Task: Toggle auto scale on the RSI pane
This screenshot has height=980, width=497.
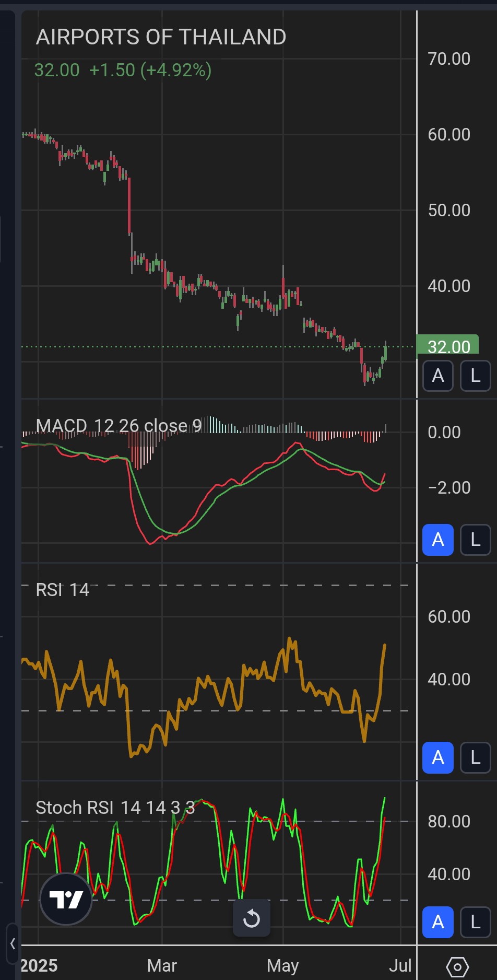Action: (x=438, y=757)
